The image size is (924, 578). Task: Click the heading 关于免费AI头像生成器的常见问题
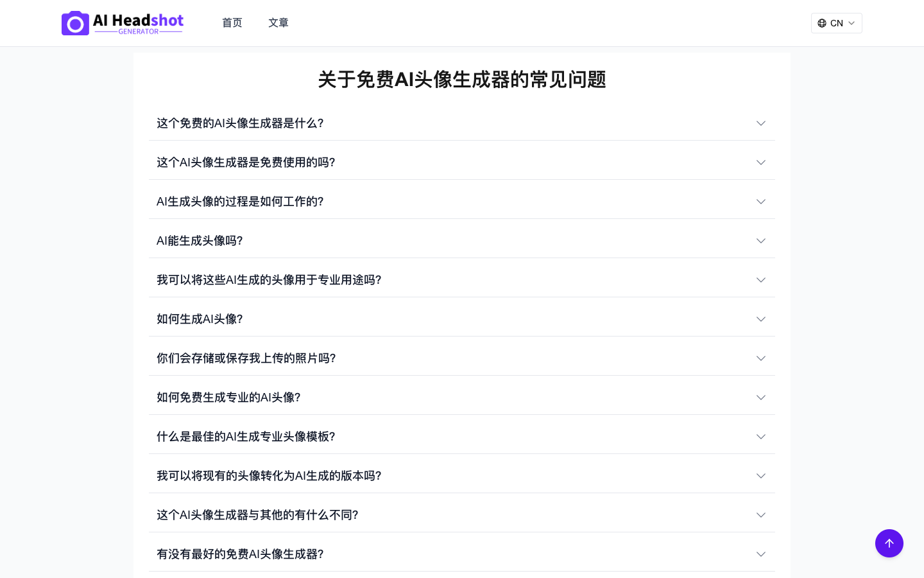pyautogui.click(x=461, y=80)
